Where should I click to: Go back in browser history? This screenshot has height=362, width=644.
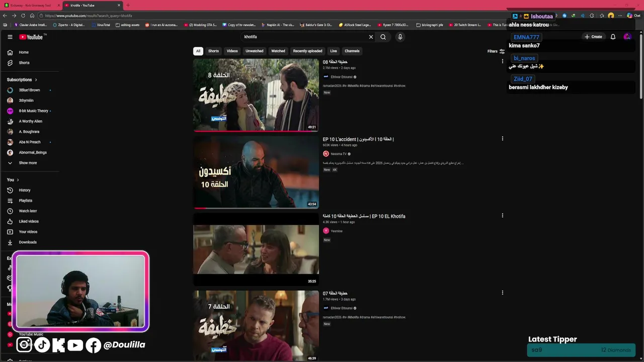5,16
